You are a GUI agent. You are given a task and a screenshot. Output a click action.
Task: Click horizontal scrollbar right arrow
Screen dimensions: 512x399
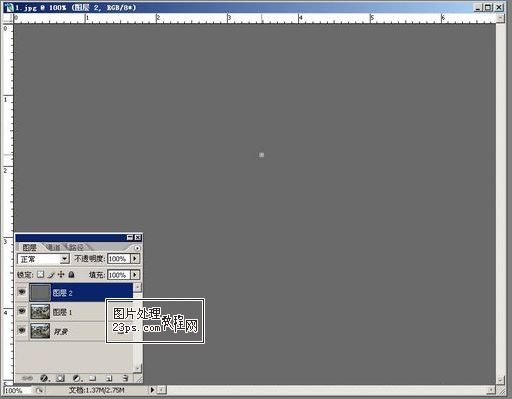[491, 390]
